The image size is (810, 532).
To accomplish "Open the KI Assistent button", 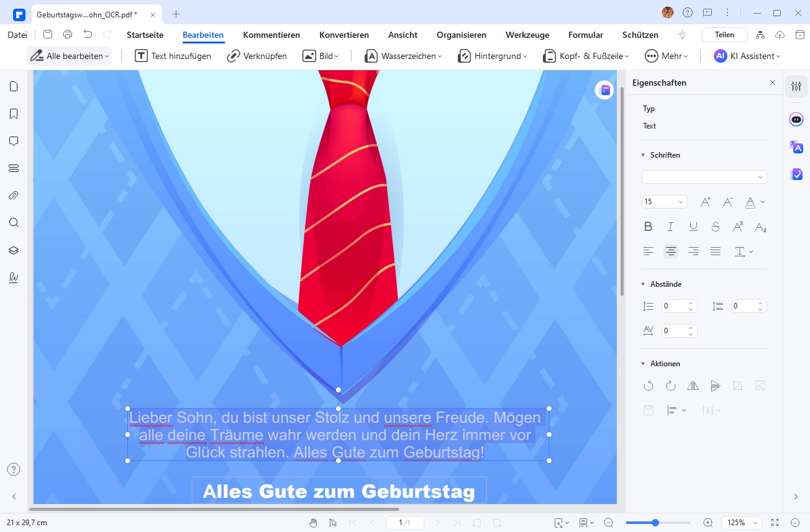I will click(x=747, y=56).
